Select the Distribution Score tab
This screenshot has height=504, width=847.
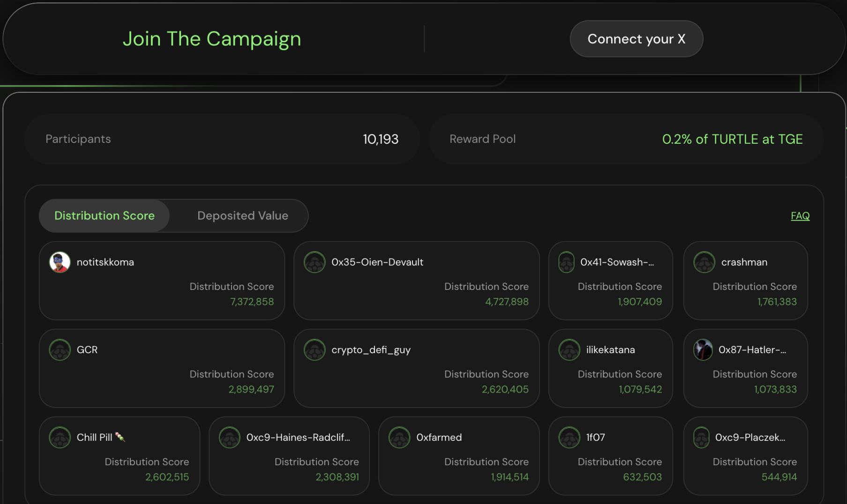105,215
